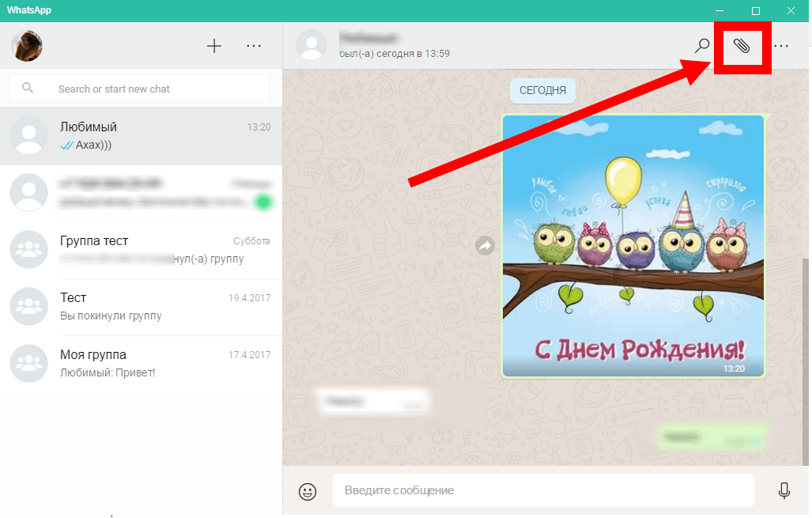Image resolution: width=812 pixels, height=518 pixels.
Task: Click the Любимый: Привет! preview
Action: pyautogui.click(x=108, y=373)
